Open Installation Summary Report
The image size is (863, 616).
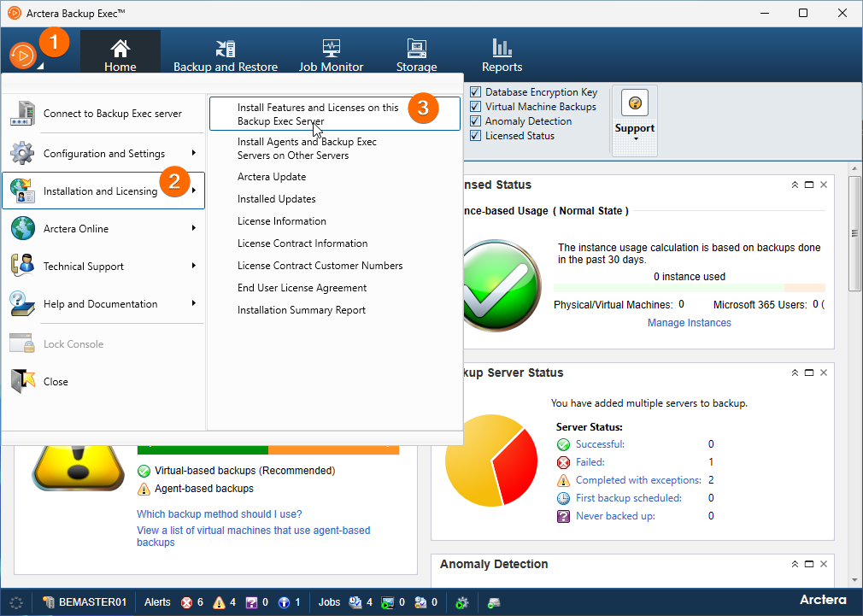point(301,310)
